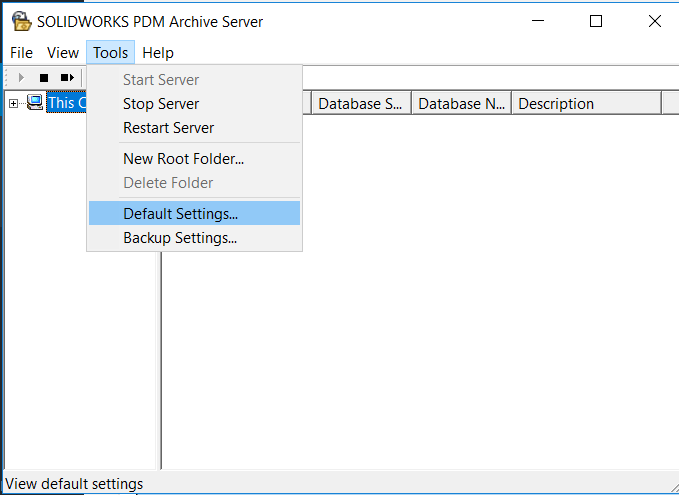Open the Help menu
679x498 pixels.
point(157,53)
